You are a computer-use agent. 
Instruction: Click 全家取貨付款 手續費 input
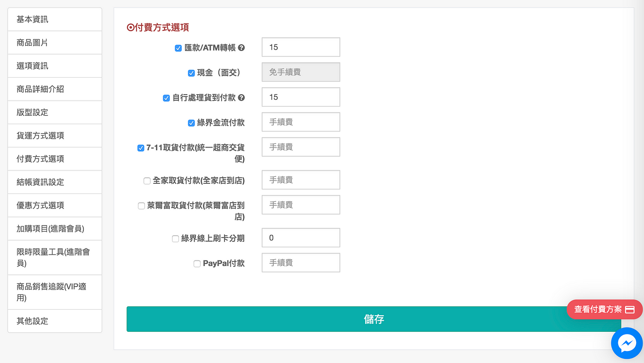tap(301, 180)
